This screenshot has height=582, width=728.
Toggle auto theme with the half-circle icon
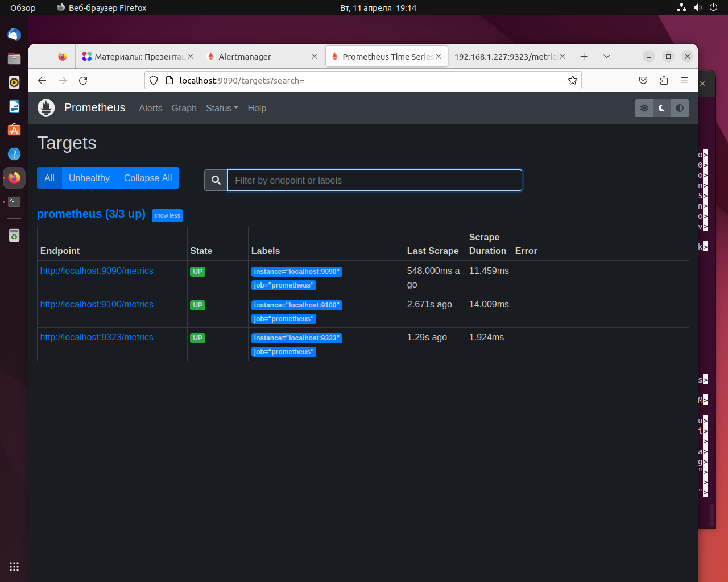coord(680,108)
